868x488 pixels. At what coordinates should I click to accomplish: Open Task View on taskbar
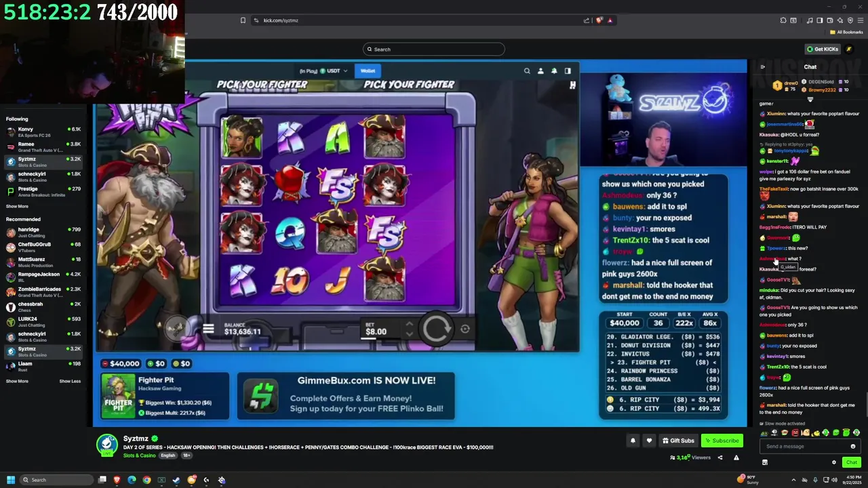(x=102, y=480)
